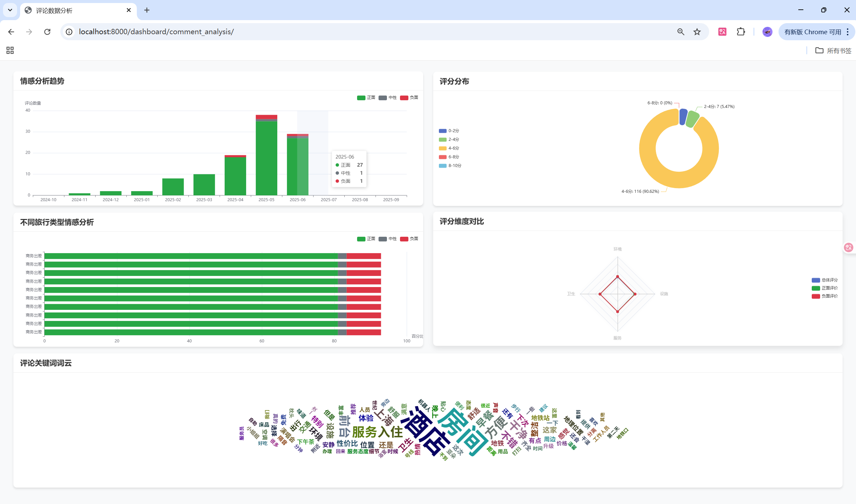Open the apps grid in bookmarks bar
The image size is (856, 504).
point(10,51)
